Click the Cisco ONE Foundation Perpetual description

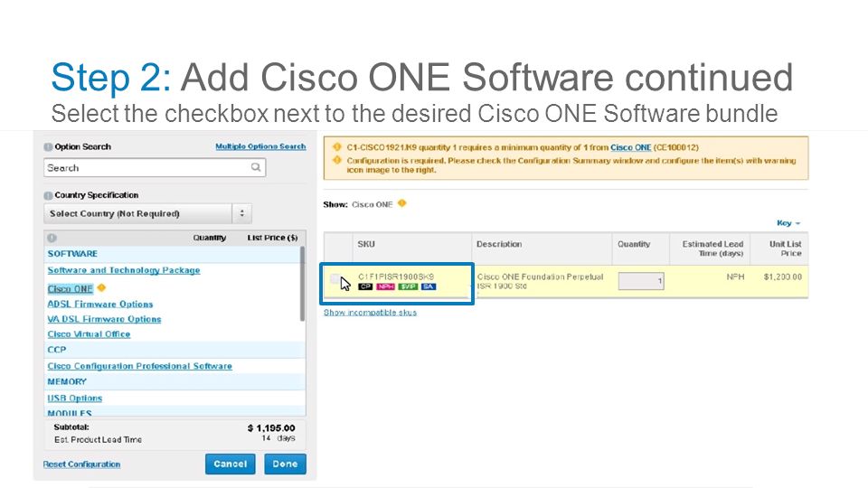coord(541,281)
